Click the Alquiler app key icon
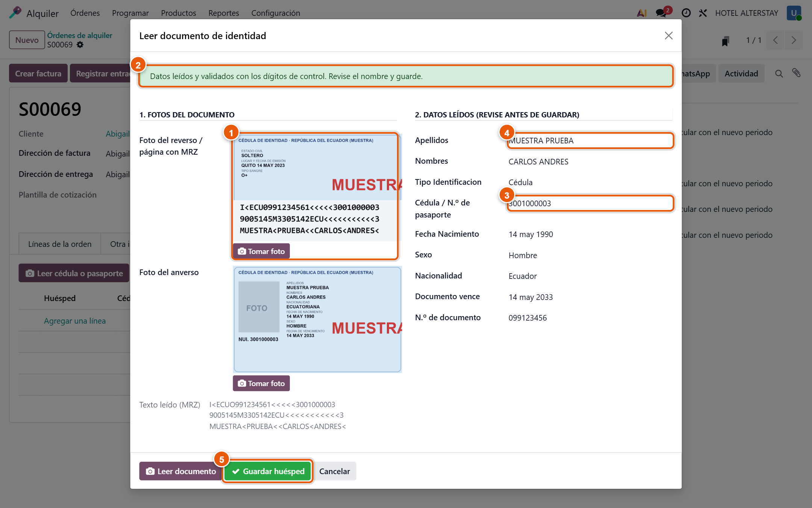The height and width of the screenshot is (508, 812). (15, 13)
